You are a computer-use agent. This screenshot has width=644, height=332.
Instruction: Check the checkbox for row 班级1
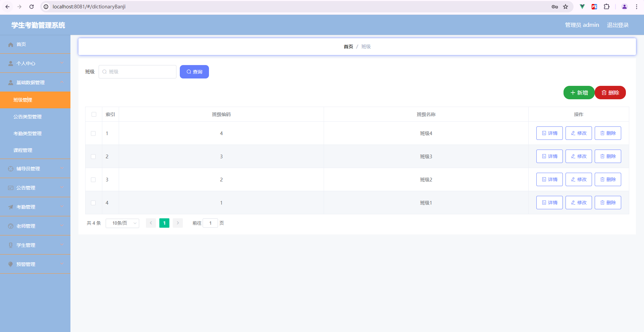tap(93, 203)
